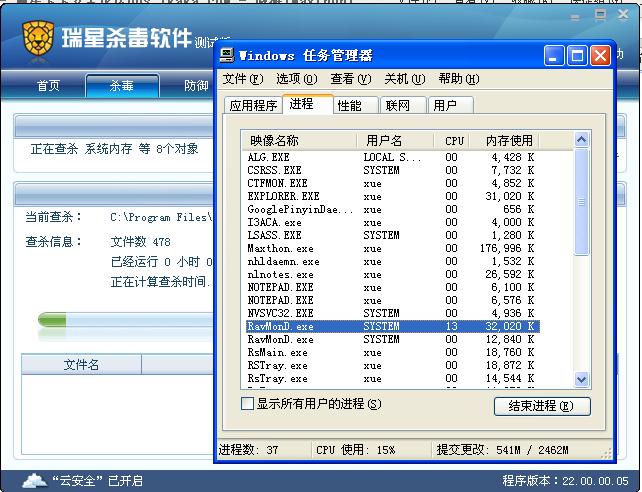642x492 pixels.
Task: Sort by CPU column header
Action: click(452, 141)
